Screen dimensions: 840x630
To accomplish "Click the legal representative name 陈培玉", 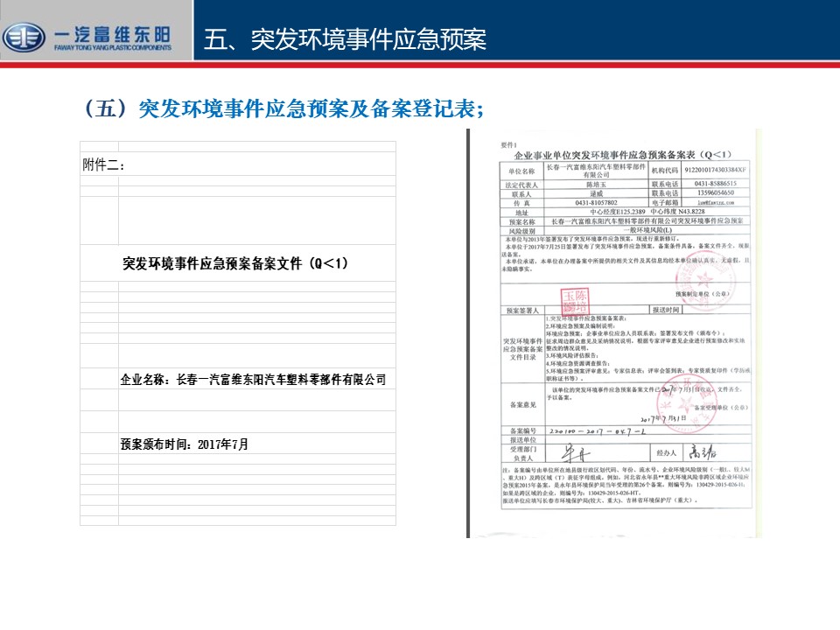I will (596, 185).
